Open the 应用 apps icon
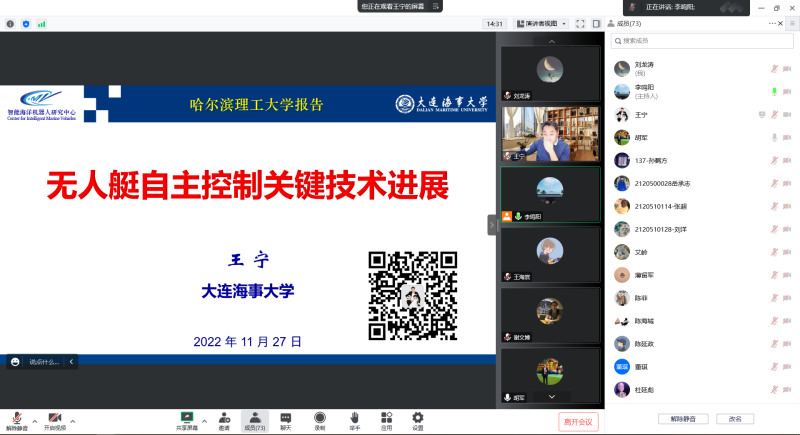This screenshot has height=435, width=800. (x=386, y=417)
